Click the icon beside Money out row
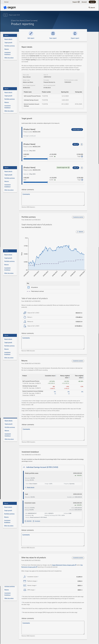Image resolution: width=99 pixels, height=644 pixels. (x=25, y=321)
